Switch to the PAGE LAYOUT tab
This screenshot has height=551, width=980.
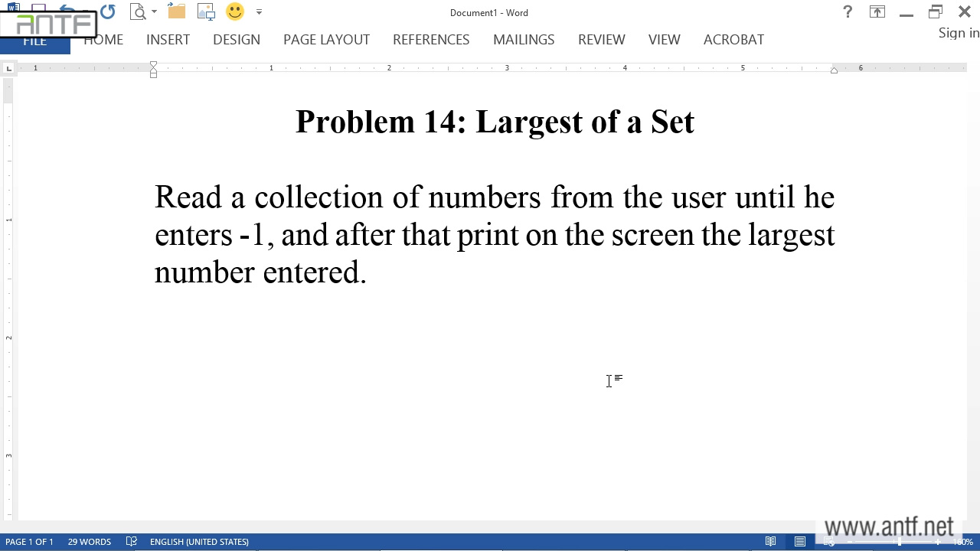326,40
